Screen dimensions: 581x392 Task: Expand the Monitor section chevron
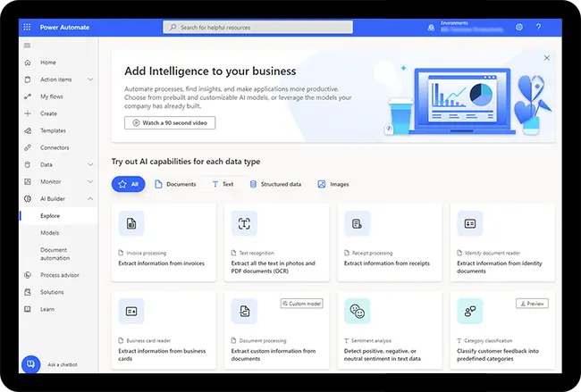pos(90,182)
